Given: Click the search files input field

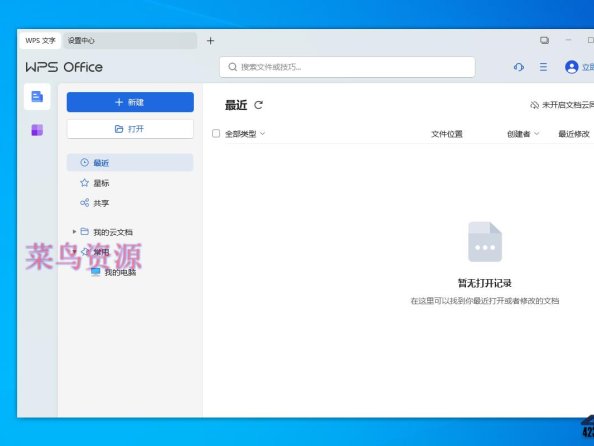Looking at the screenshot, I should click(x=347, y=67).
